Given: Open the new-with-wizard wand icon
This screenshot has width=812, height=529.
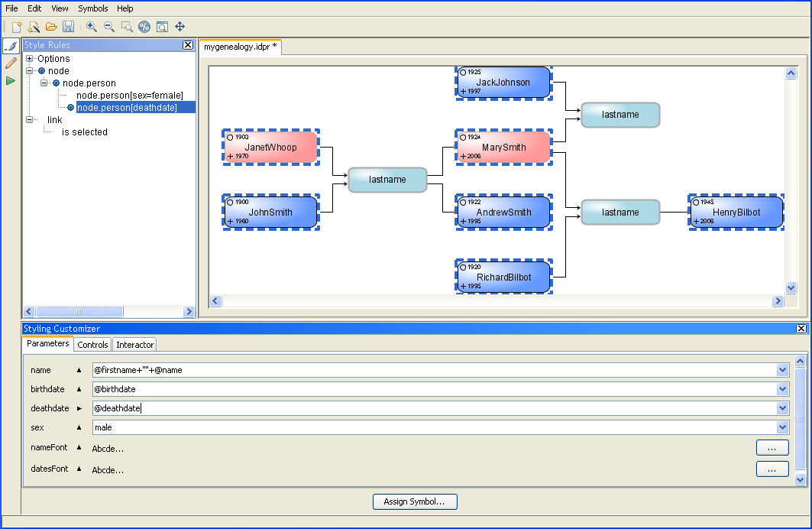Looking at the screenshot, I should point(34,27).
